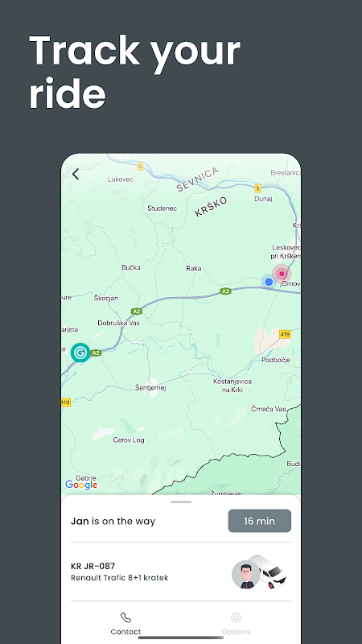
Task: Tap the KRŠKO label on the map
Action: point(211,207)
